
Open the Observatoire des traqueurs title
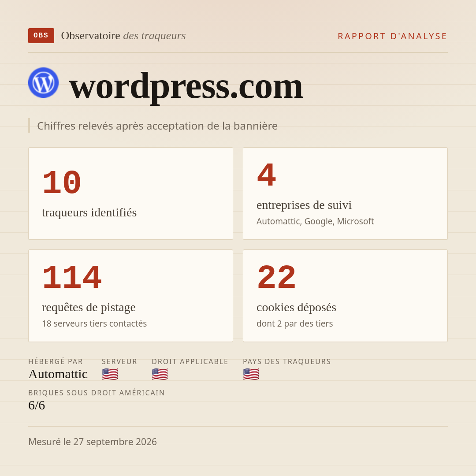click(123, 36)
